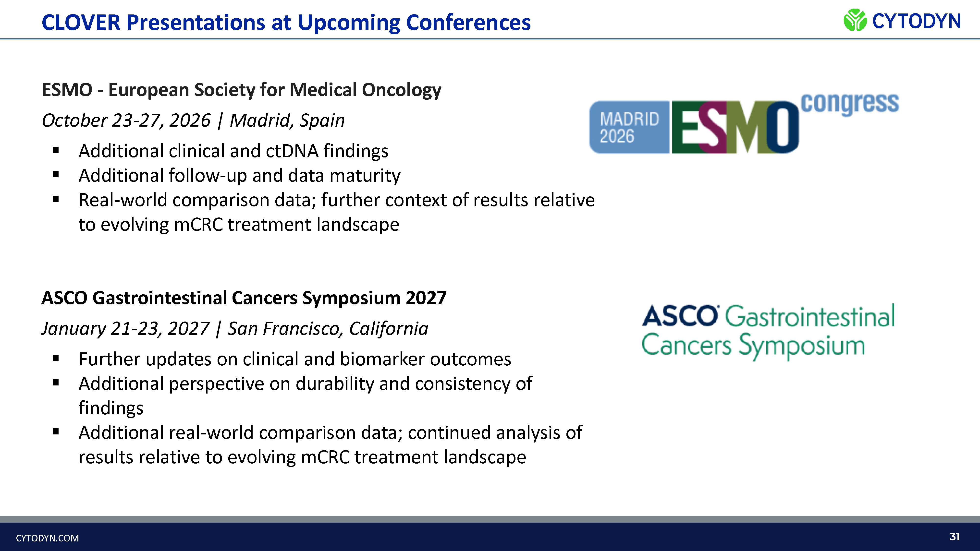Click the CYTODYN wordmark in header

coord(917,21)
